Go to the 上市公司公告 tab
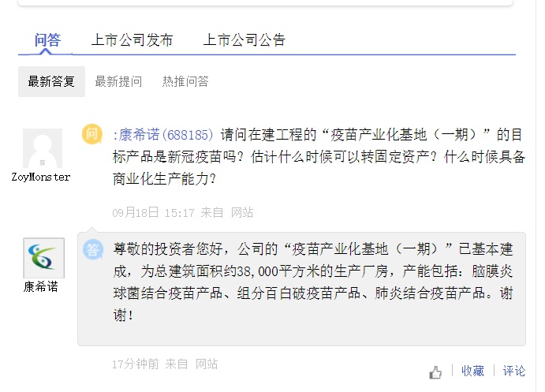Viewport: 545px width, 392px height. pyautogui.click(x=245, y=40)
